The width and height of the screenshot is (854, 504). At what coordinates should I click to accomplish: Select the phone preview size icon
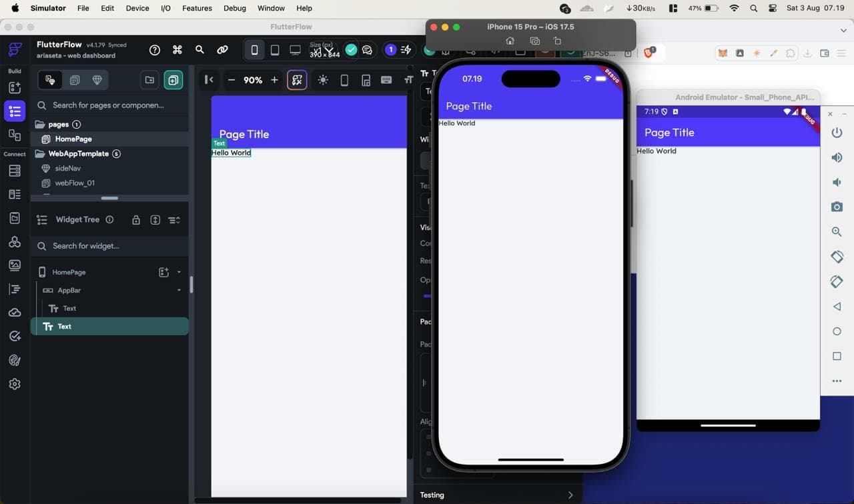click(254, 49)
